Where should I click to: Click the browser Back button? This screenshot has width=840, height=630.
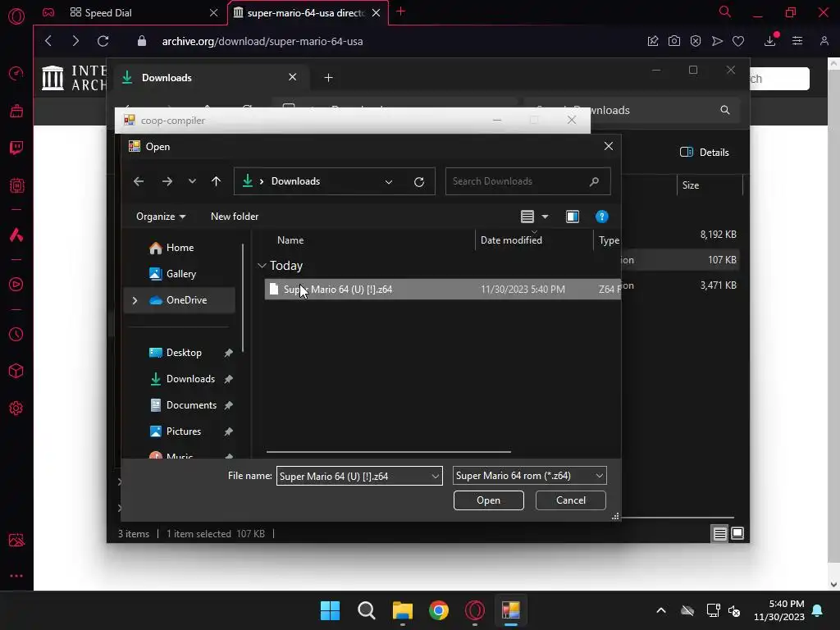tap(48, 41)
